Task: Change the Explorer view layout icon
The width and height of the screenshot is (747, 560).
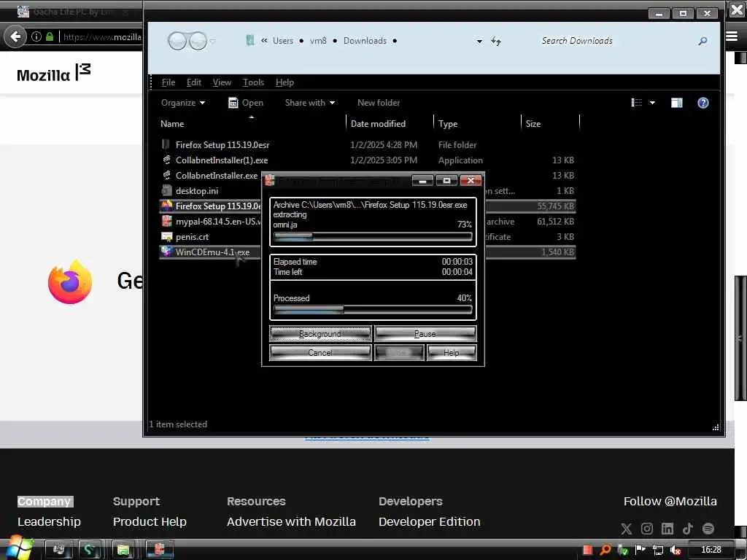Action: click(x=636, y=103)
